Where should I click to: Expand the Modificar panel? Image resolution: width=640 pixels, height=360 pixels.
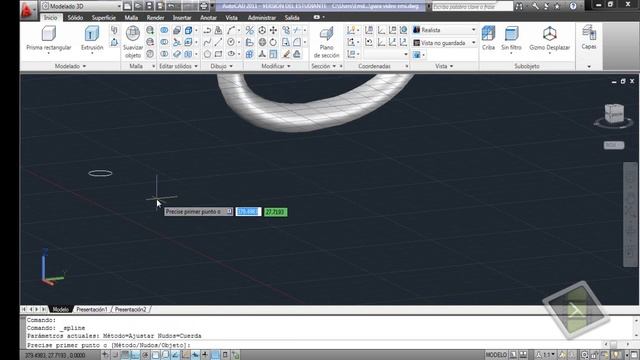276,66
